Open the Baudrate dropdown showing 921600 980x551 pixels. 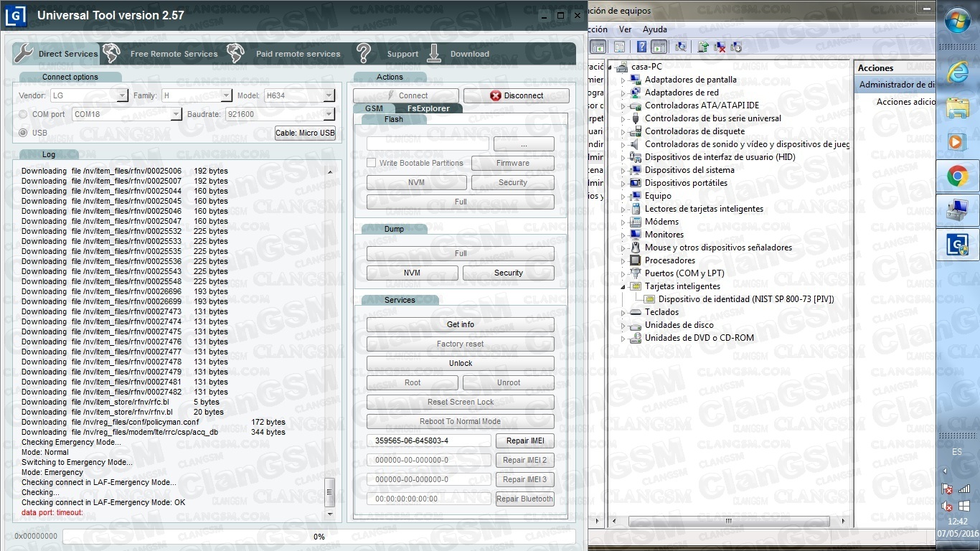279,114
